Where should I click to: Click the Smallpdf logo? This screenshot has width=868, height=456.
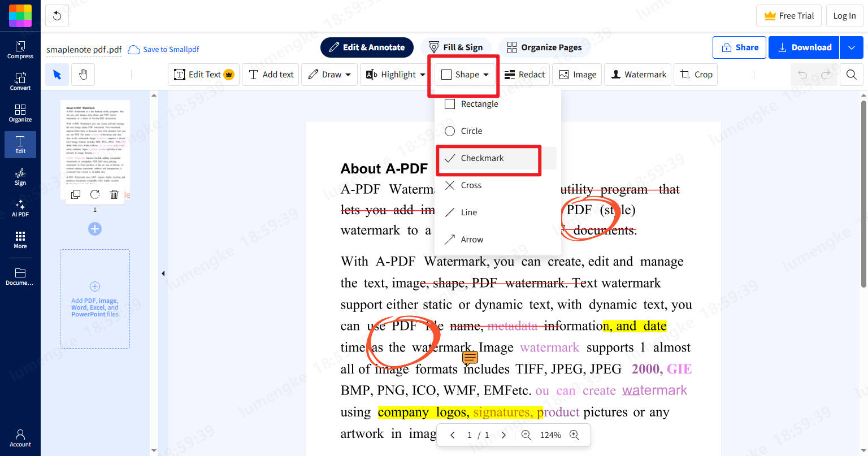(20, 16)
